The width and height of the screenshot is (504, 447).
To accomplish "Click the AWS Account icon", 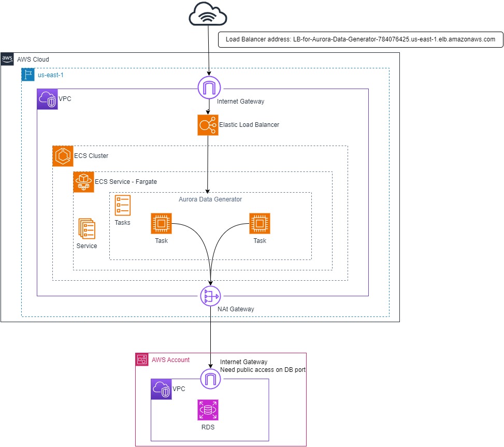I will pyautogui.click(x=142, y=359).
